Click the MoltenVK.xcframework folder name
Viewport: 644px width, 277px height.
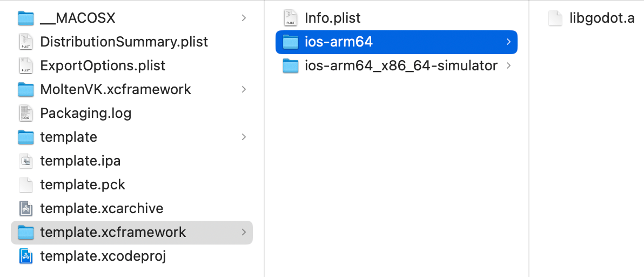point(116,89)
